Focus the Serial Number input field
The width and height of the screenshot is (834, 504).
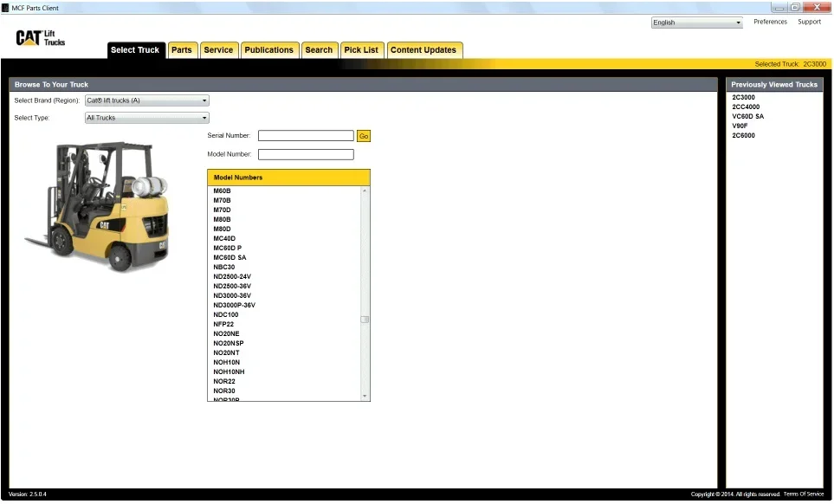[306, 136]
